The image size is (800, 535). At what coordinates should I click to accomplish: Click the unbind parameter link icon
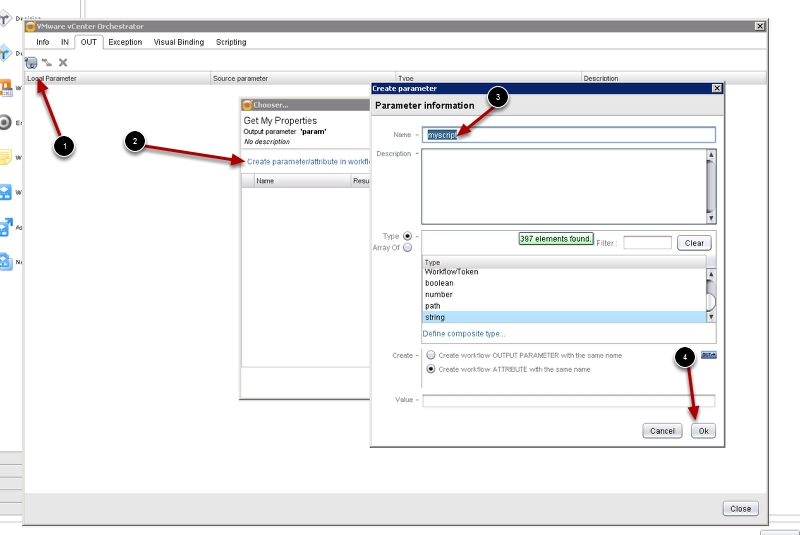(x=47, y=62)
